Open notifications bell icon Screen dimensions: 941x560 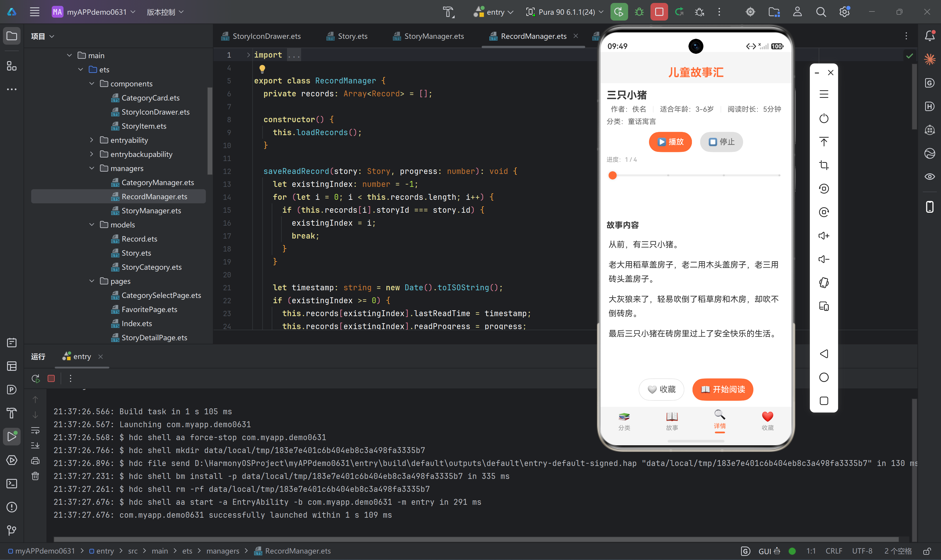pyautogui.click(x=930, y=36)
